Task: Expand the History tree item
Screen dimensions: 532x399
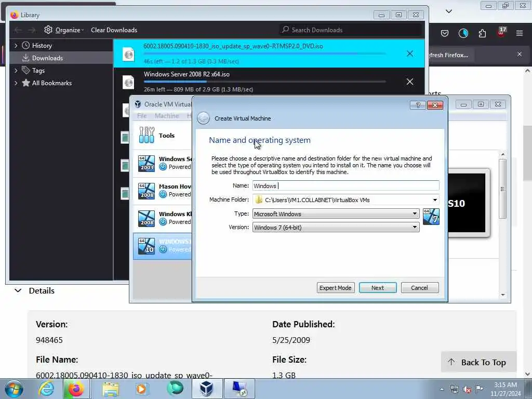Action: tap(16, 46)
